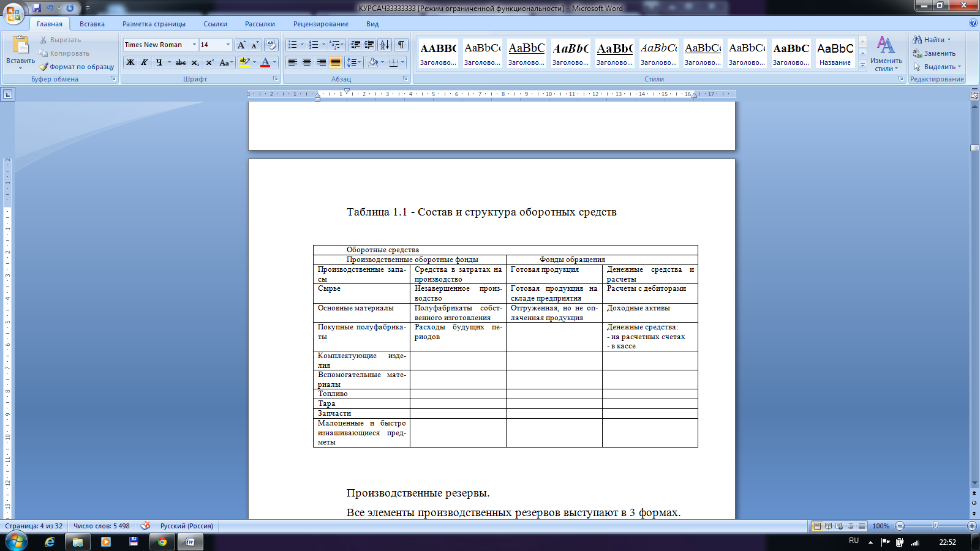The width and height of the screenshot is (980, 551).
Task: Open the Рецензирование ribbon tab
Action: 320,24
